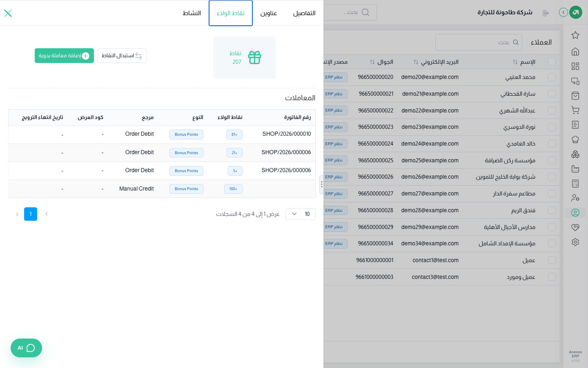Open the invoice document icon in sidebar
Screen dimensions: 588x368
point(575,125)
